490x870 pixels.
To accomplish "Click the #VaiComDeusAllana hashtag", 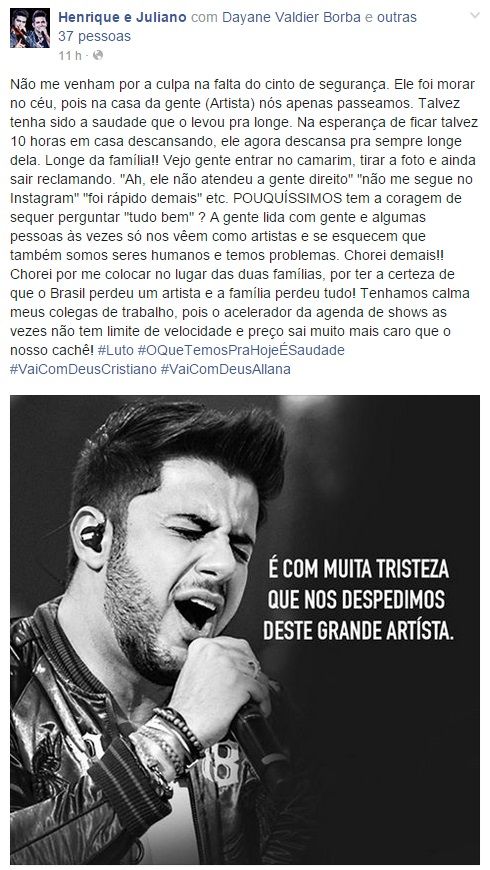I will click(x=225, y=369).
